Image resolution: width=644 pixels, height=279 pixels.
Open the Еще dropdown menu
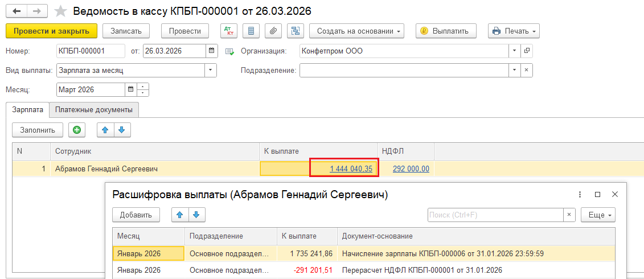tap(598, 215)
